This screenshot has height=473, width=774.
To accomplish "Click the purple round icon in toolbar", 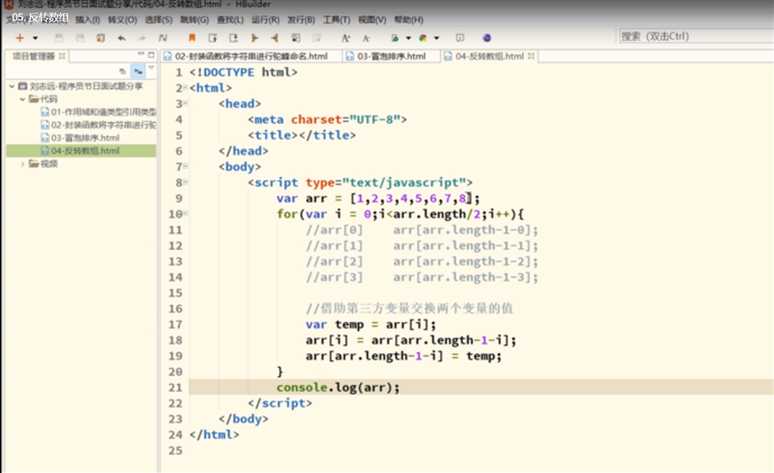I will tap(487, 38).
